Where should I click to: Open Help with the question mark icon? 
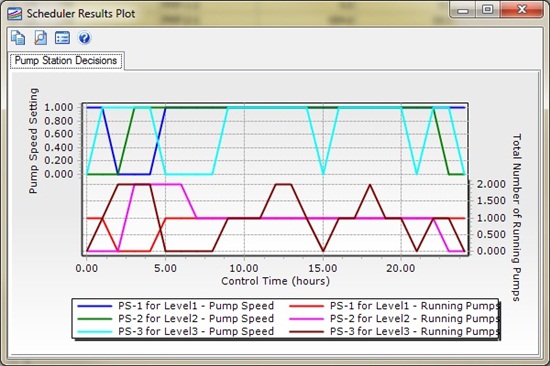(84, 38)
